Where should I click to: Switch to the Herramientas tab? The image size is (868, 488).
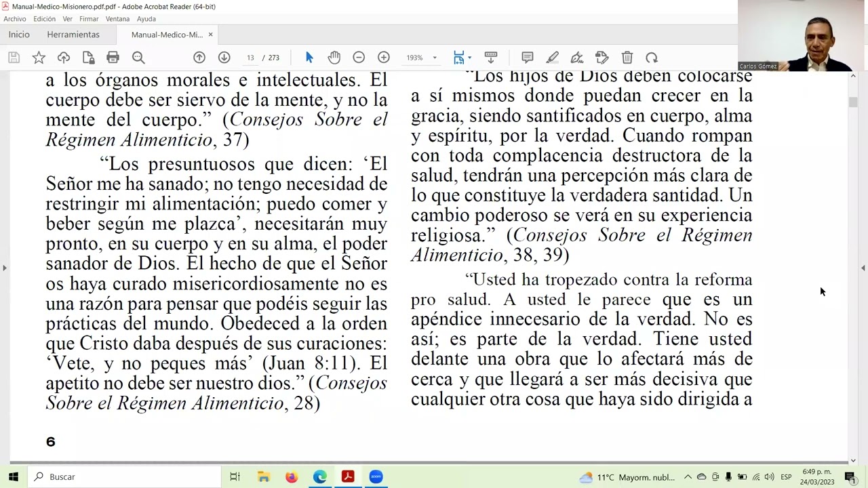(x=73, y=35)
